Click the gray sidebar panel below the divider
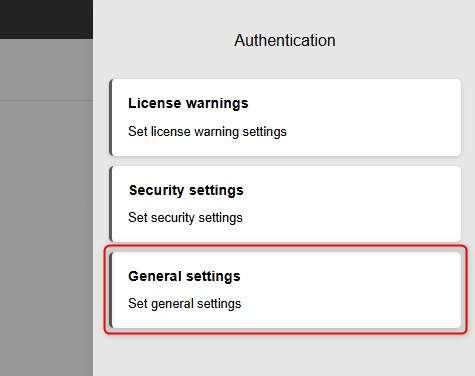Viewport: 475px width, 376px height. tap(46, 238)
